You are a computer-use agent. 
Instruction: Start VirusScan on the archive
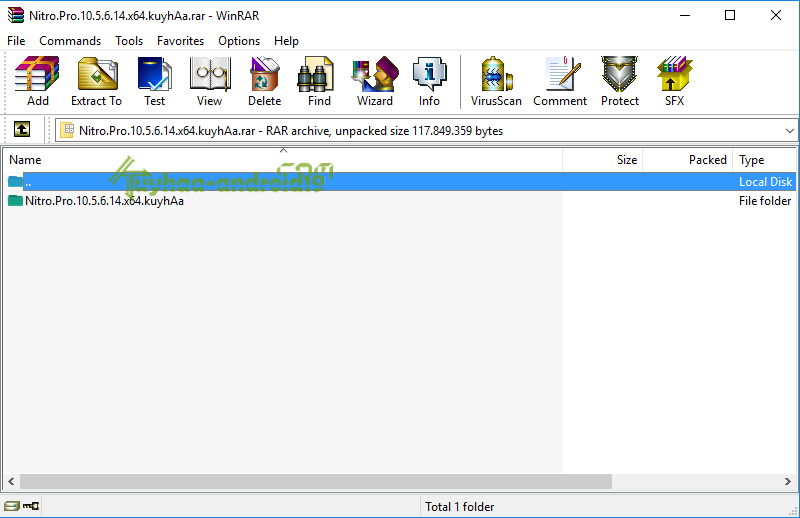pos(496,80)
